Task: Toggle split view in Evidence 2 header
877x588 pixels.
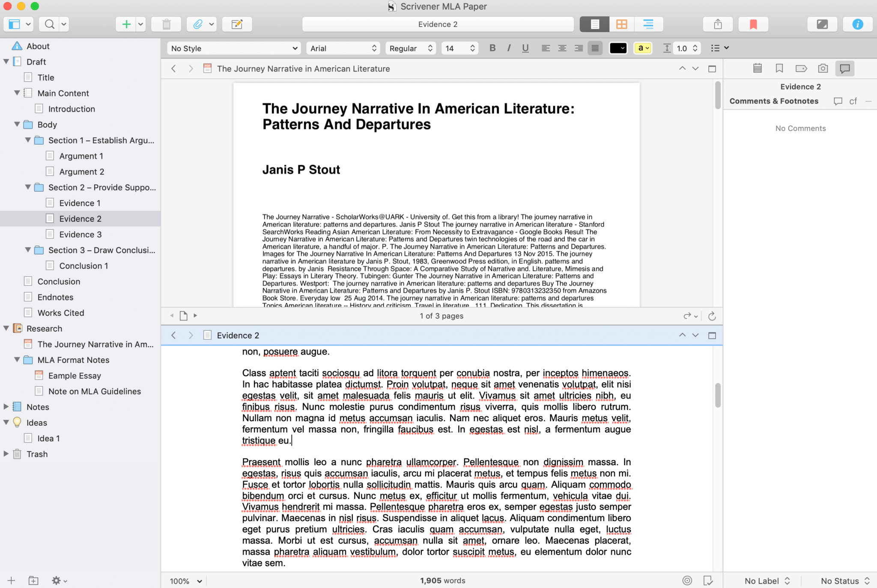Action: [x=712, y=336]
